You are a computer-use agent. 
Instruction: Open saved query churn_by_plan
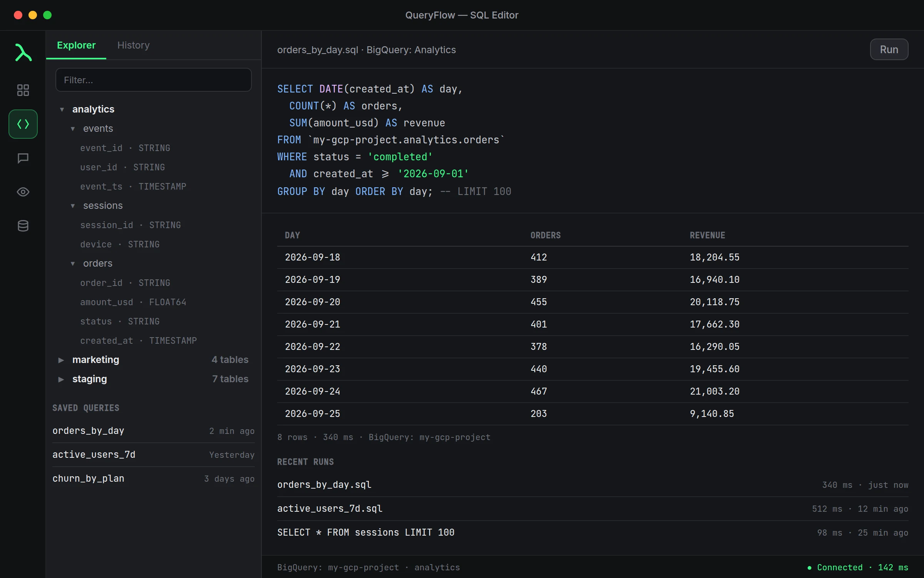tap(153, 479)
